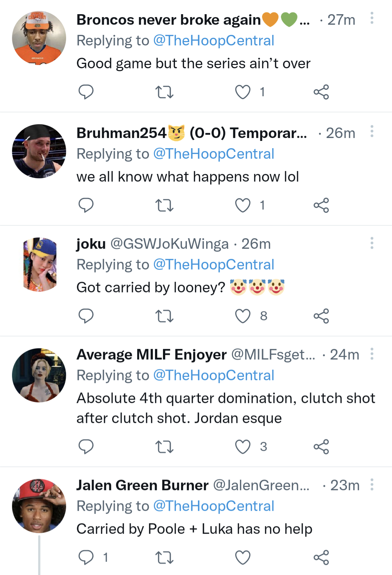Screen dimensions: 392x575
Task: Share the 'we all know what happens' tweet
Action: (321, 205)
